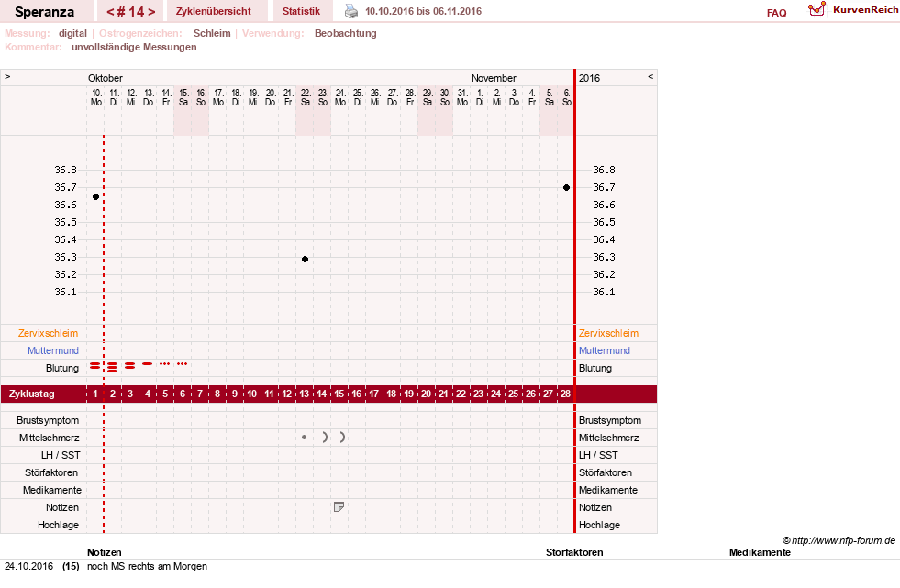
Task: Click Messung value digital
Action: tap(72, 33)
